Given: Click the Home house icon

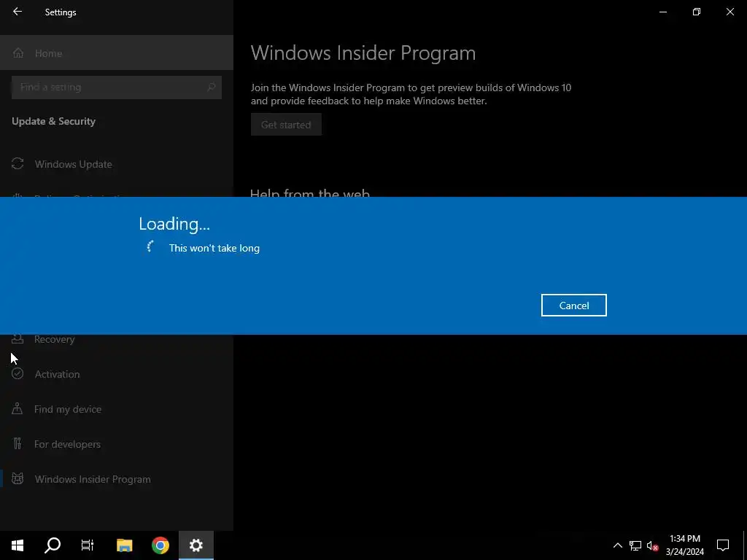Looking at the screenshot, I should (x=18, y=52).
